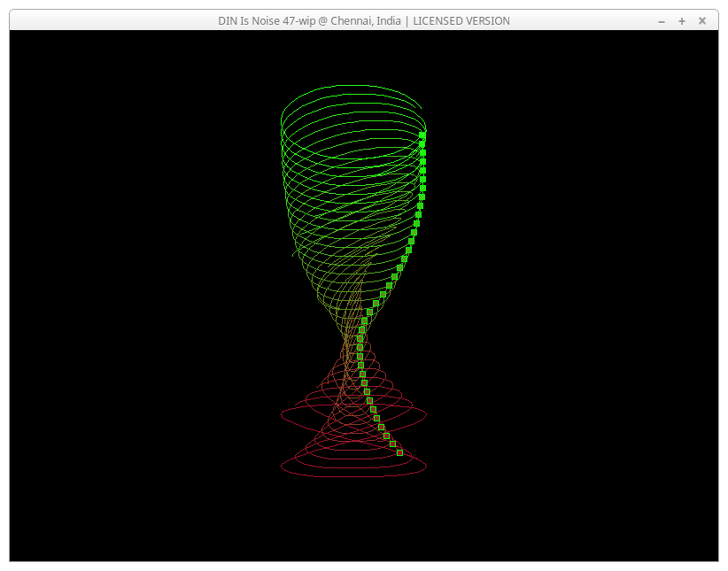Select the topmost bright green drone square

[x=422, y=135]
